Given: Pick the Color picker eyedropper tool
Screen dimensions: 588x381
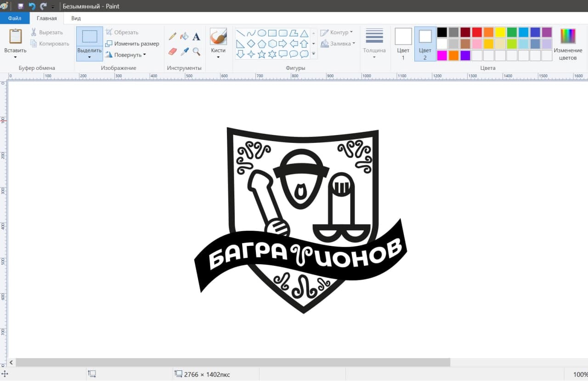Looking at the screenshot, I should point(185,51).
